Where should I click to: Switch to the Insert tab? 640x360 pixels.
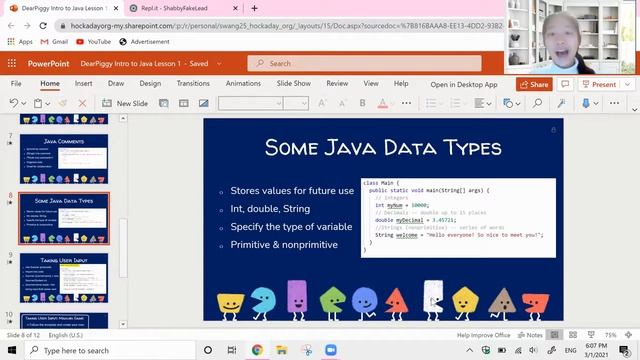pos(83,83)
